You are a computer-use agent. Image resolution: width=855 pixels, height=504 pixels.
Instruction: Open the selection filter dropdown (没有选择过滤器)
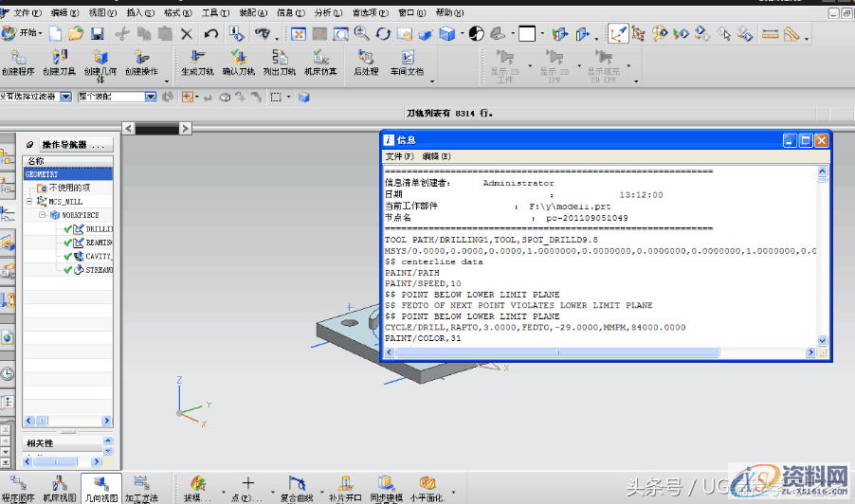tap(65, 97)
